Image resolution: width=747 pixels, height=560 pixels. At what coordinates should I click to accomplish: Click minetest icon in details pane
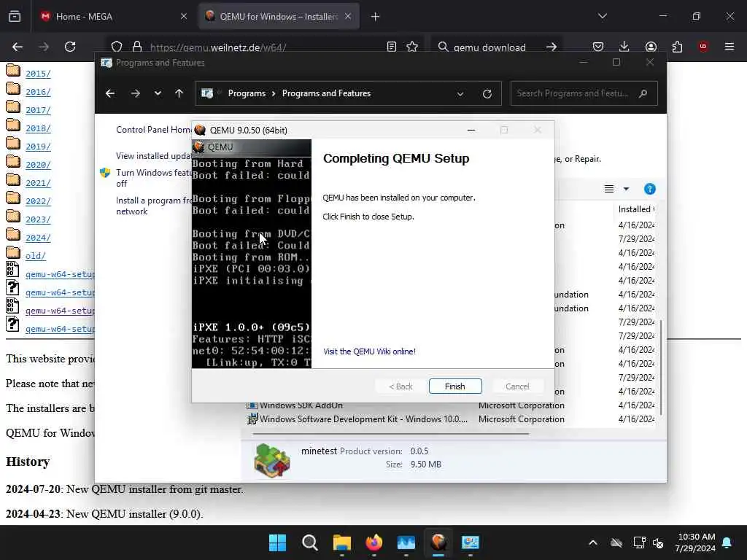click(272, 460)
